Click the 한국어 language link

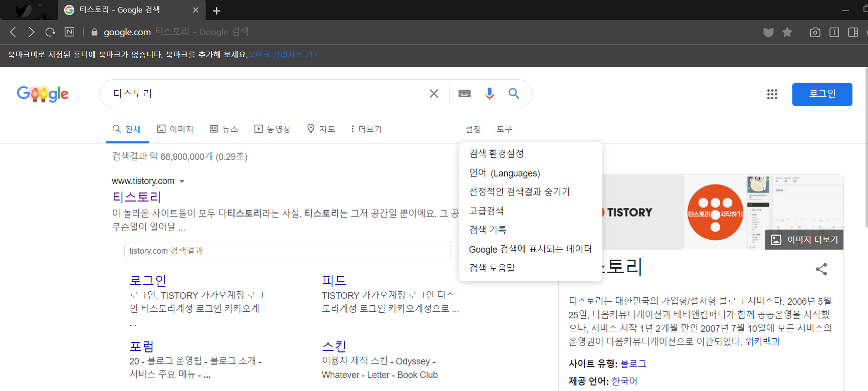(x=624, y=381)
